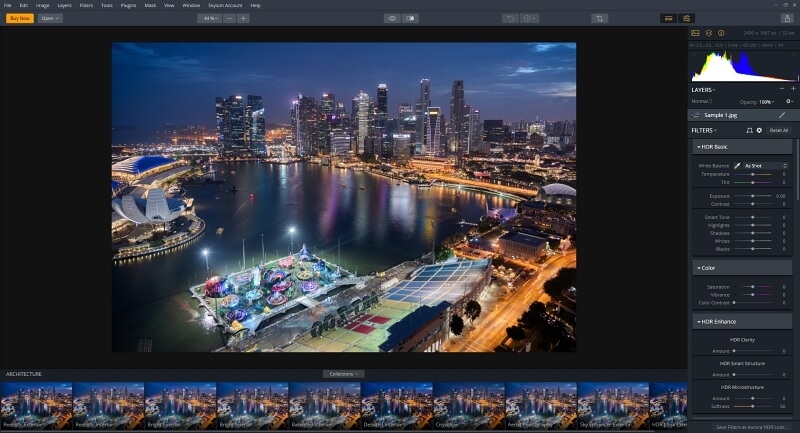Zoom in with the plus button

(243, 18)
